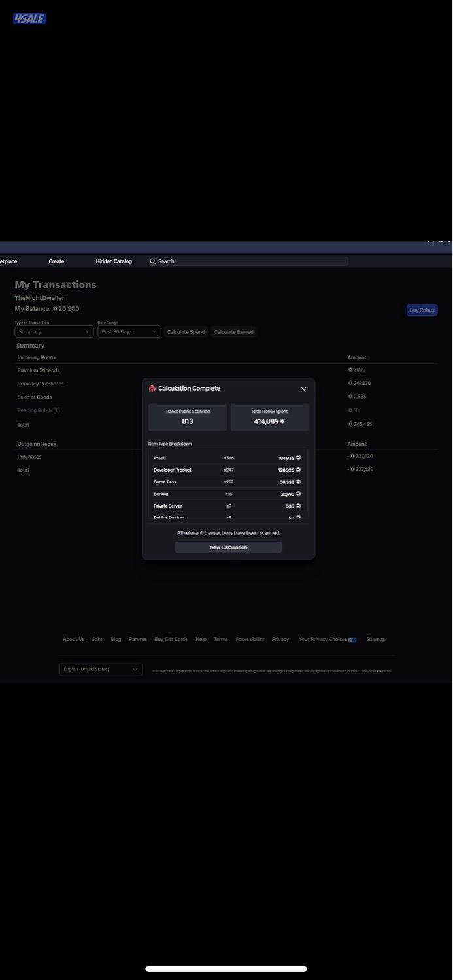The height and width of the screenshot is (980, 453).
Task: Open the Jobs footer link
Action: [x=97, y=640]
